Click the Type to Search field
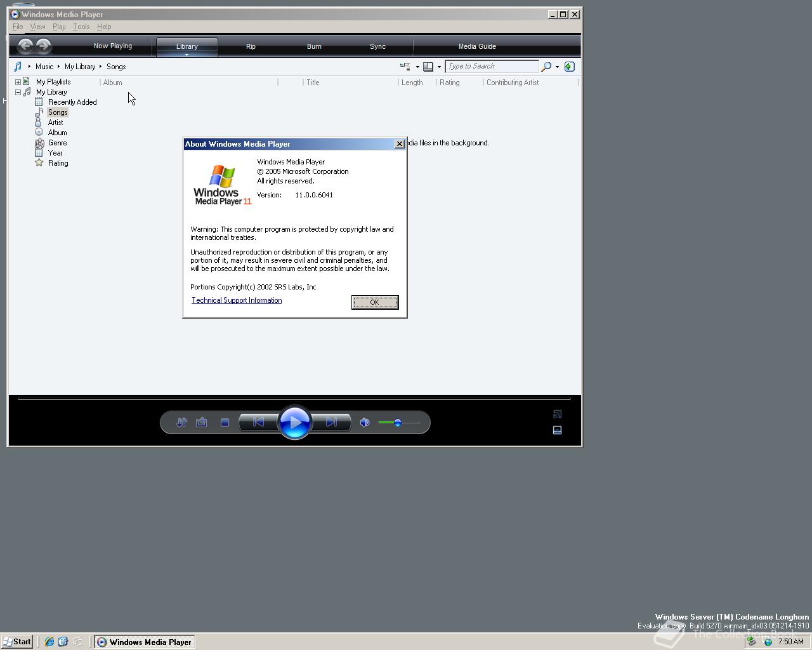This screenshot has width=812, height=650. [x=492, y=66]
